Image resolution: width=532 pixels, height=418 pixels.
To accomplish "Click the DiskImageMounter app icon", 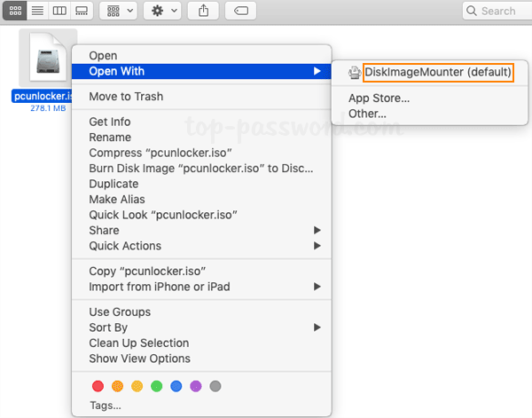I will click(355, 72).
